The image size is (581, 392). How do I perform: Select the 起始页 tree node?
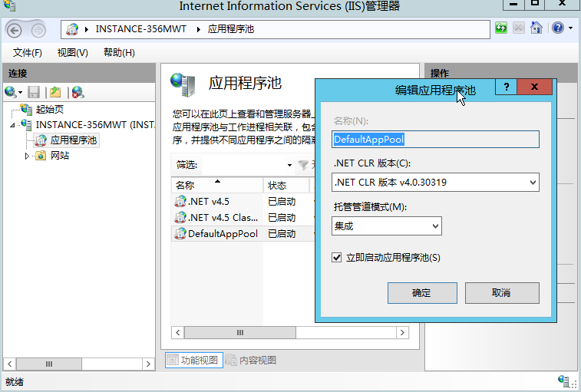point(49,109)
